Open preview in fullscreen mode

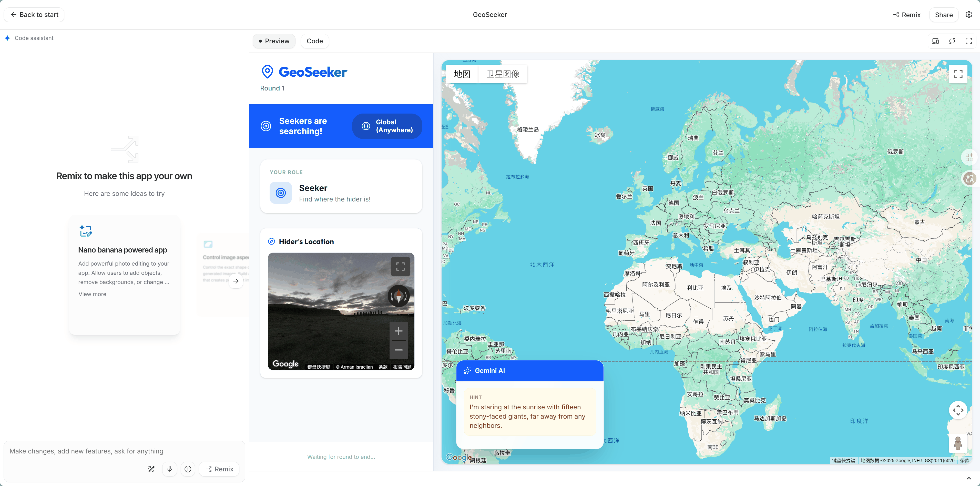(968, 41)
